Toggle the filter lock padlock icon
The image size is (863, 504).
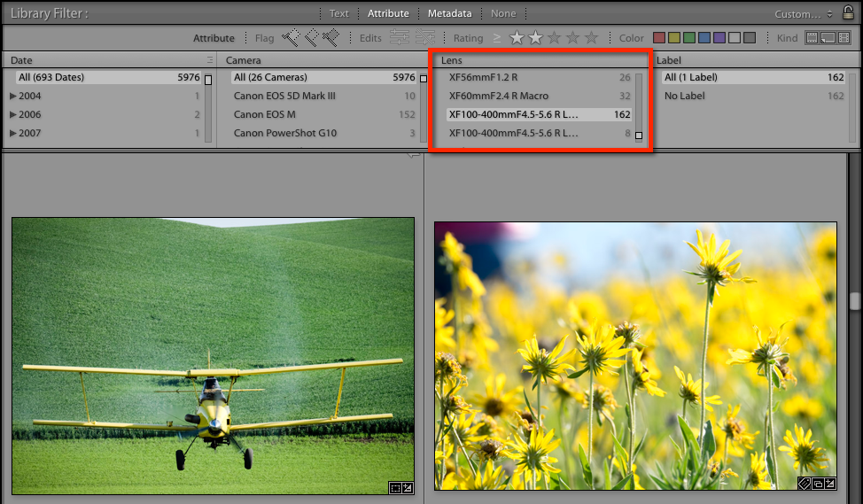click(848, 12)
